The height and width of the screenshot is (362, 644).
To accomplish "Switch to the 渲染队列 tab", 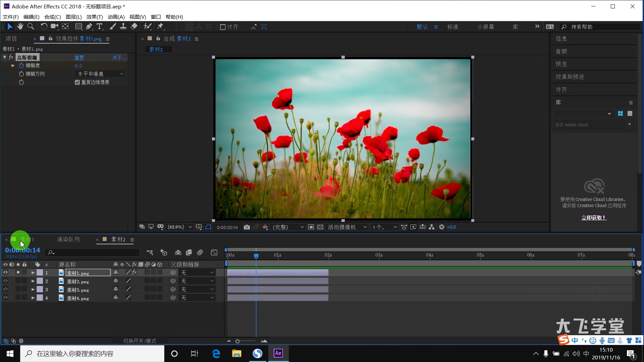I will point(68,239).
